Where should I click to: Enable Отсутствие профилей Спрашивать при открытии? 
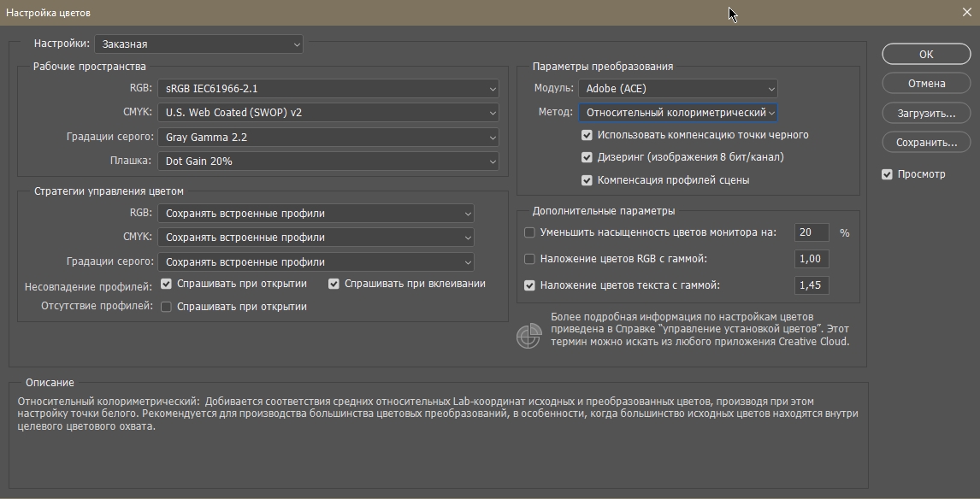pos(167,307)
